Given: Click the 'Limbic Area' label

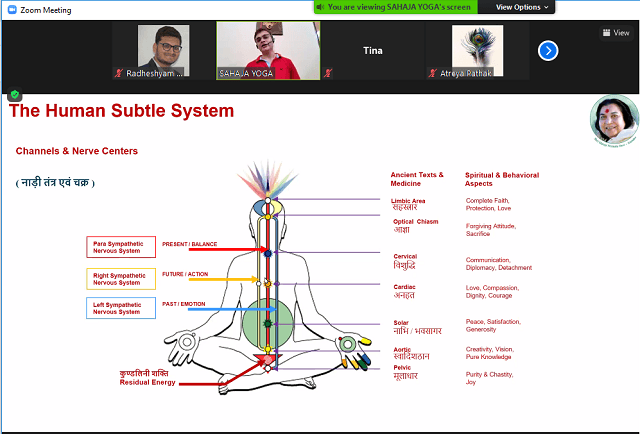Looking at the screenshot, I should (408, 201).
